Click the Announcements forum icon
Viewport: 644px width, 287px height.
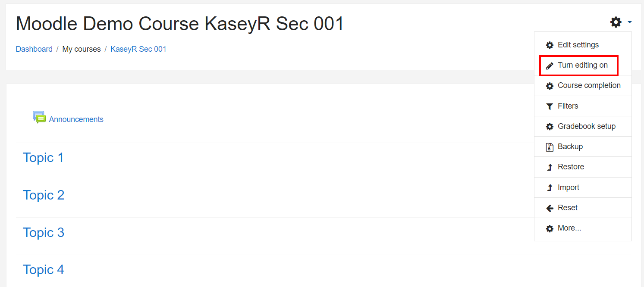click(x=39, y=117)
